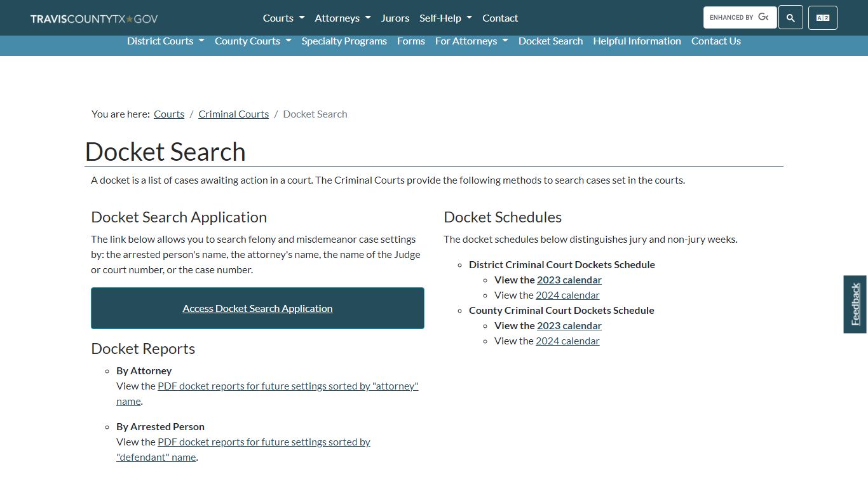Click the Docket Search Application heading

tap(179, 217)
